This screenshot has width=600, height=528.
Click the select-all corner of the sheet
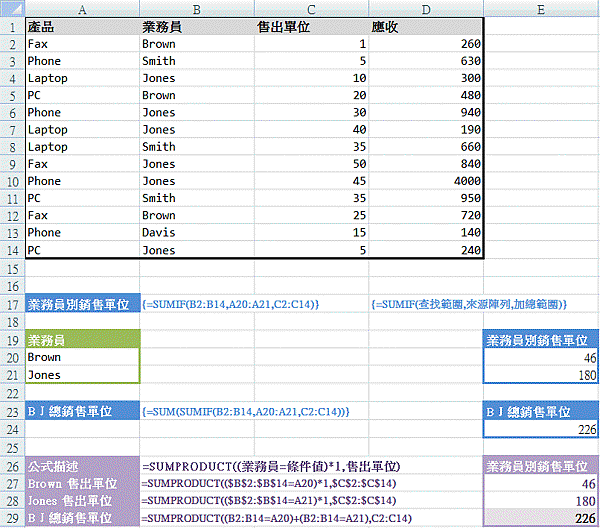[x=12, y=8]
